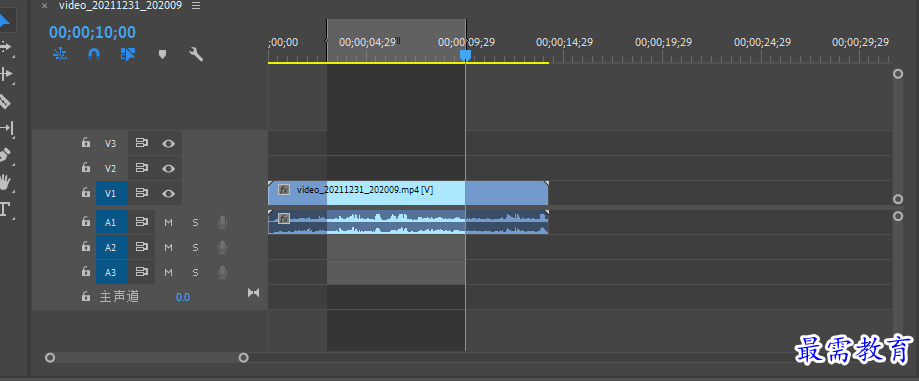Click audio tracks vertical scroll handle
The width and height of the screenshot is (919, 381).
pyautogui.click(x=897, y=216)
